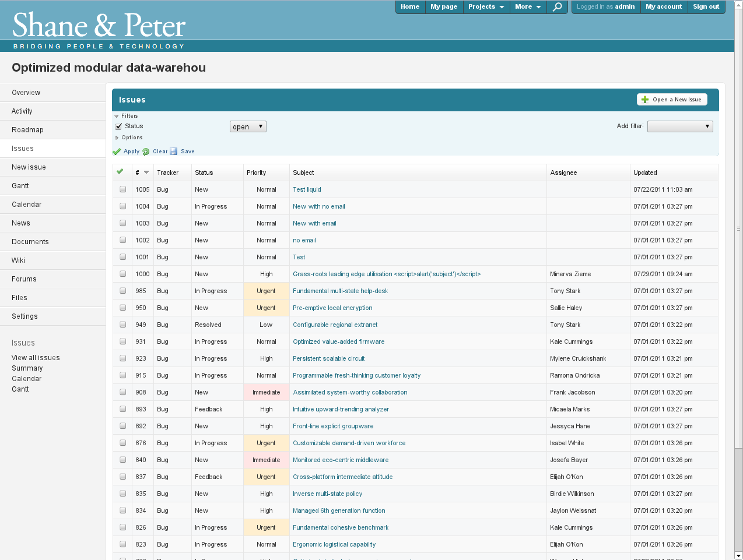Image resolution: width=743 pixels, height=560 pixels.
Task: Check the box for issue 876
Action: (x=123, y=443)
